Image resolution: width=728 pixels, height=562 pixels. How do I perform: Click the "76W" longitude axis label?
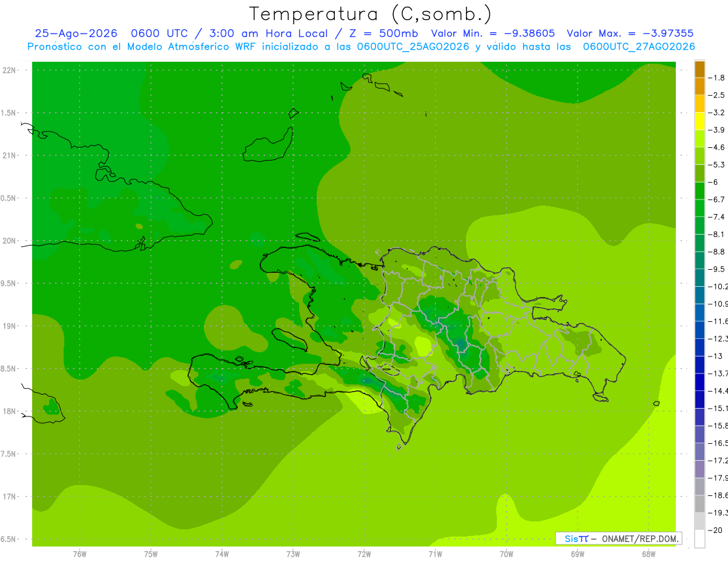[x=79, y=554]
